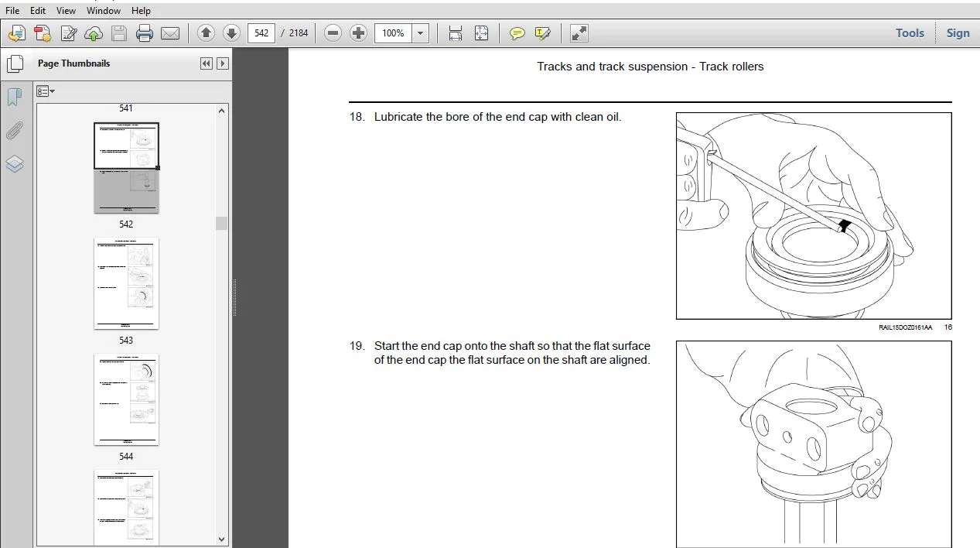Click the step 18 lubricate text

click(x=498, y=117)
